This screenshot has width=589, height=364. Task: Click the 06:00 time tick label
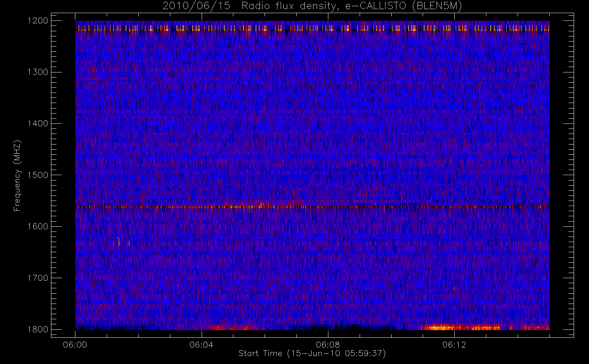[x=75, y=345]
